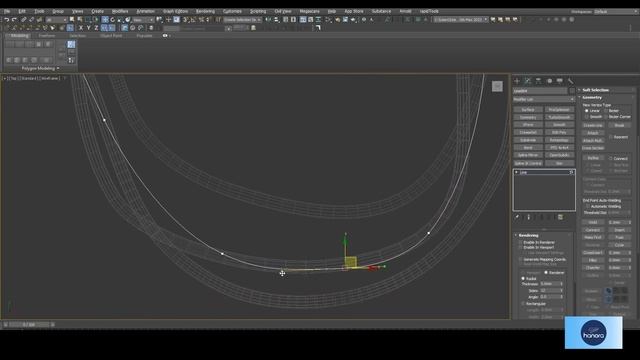
Task: Switch to the Motion command panel tab
Action: pyautogui.click(x=549, y=81)
